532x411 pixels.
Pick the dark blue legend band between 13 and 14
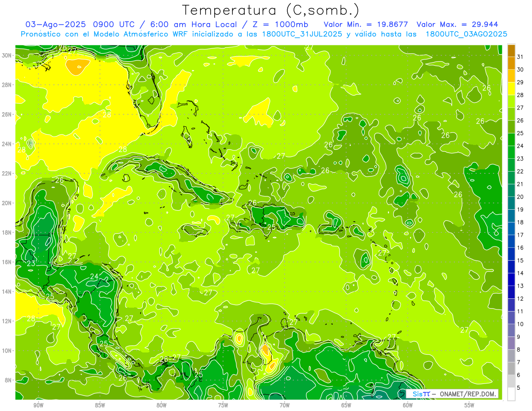511,280
